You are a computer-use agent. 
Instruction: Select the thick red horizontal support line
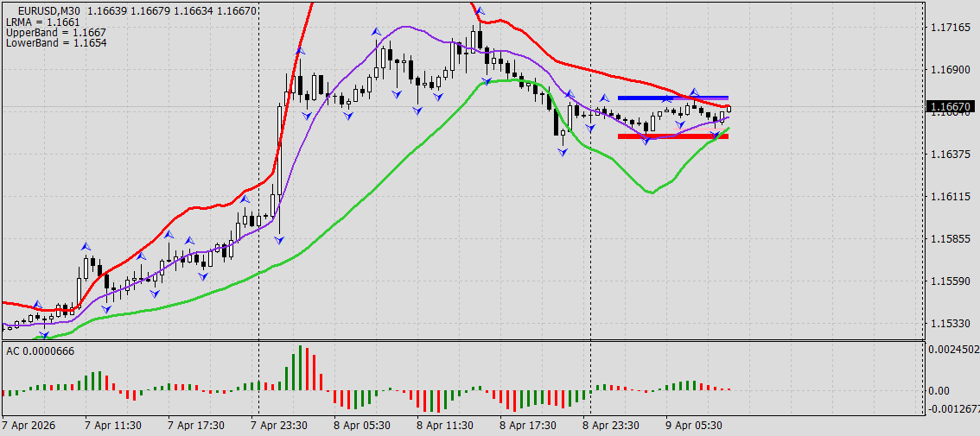(x=673, y=136)
